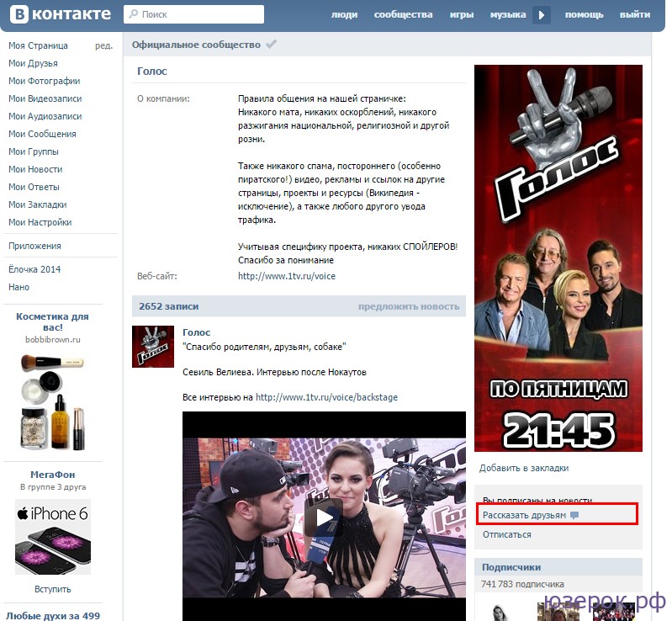
Task: Open the http://www.1tv.ru/voice website link
Action: click(286, 276)
